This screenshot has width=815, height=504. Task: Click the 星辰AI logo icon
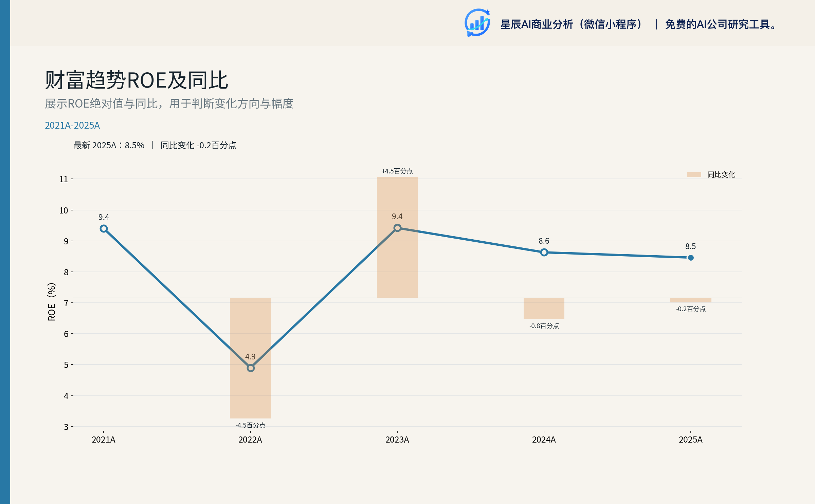pyautogui.click(x=477, y=23)
